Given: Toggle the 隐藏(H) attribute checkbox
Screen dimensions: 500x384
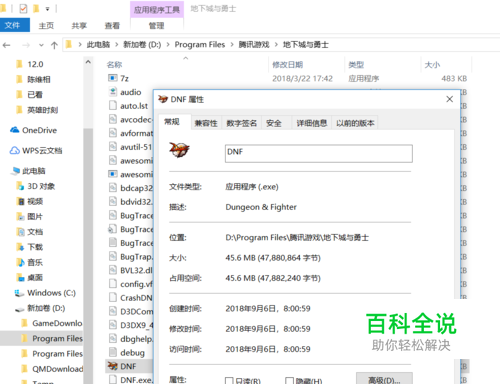Looking at the screenshot, I should 289,380.
